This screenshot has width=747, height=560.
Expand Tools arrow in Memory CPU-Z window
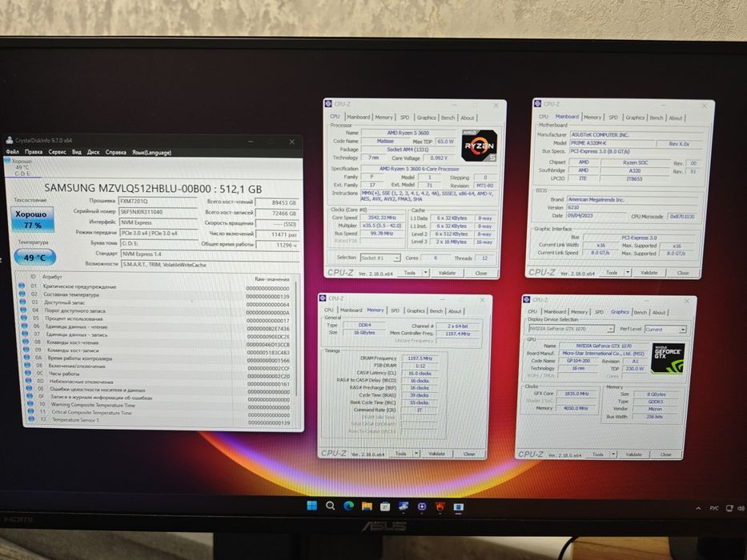pos(416,454)
